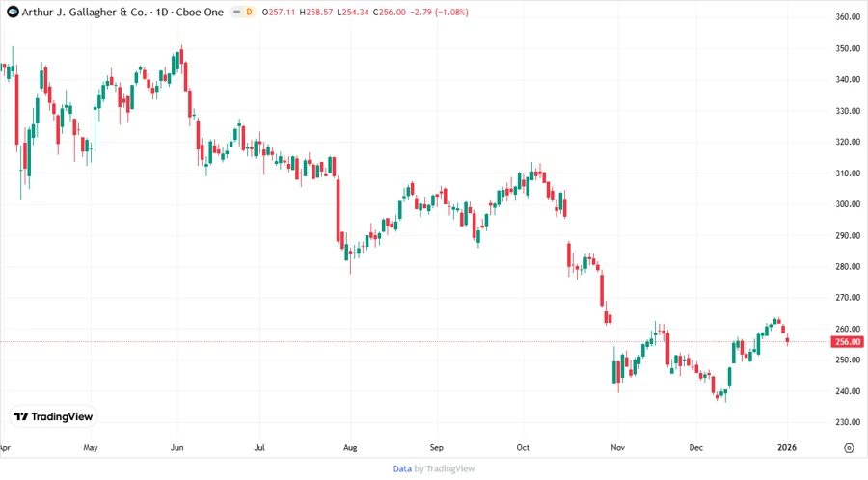Click the 290.00 price axis label
Screen dimensions: 868x480
tap(848, 235)
